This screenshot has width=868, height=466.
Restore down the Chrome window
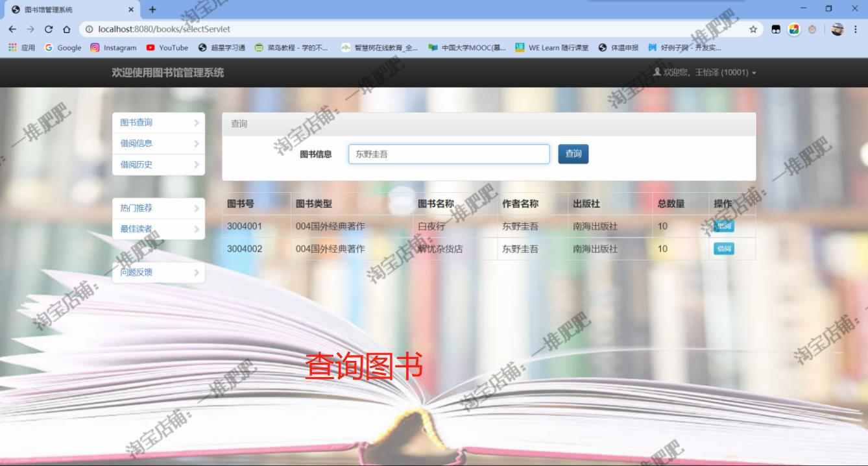click(x=828, y=8)
